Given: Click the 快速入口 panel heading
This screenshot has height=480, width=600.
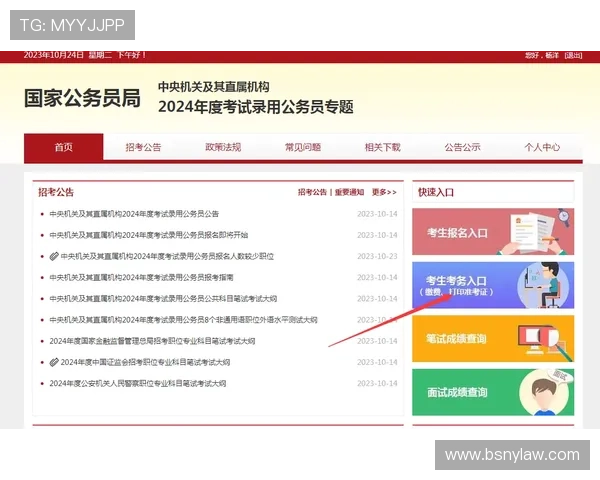Looking at the screenshot, I should [x=436, y=192].
